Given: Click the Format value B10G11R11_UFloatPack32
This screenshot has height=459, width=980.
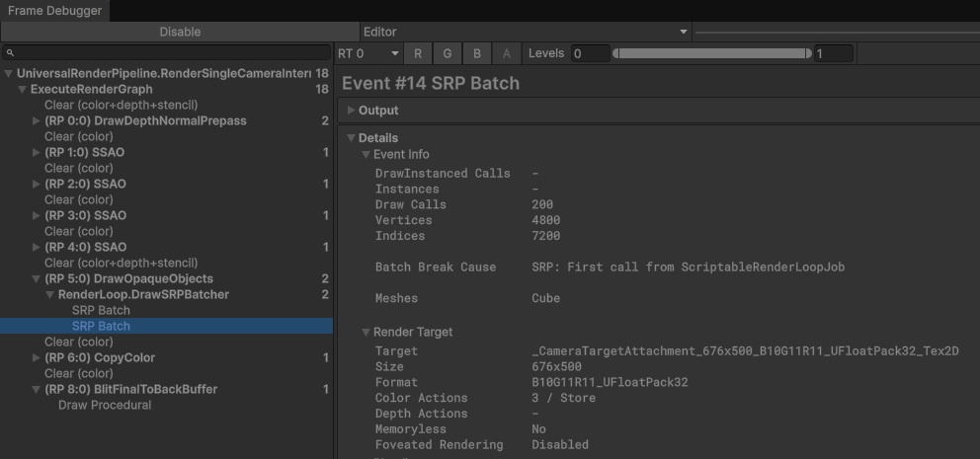Looking at the screenshot, I should point(610,382).
